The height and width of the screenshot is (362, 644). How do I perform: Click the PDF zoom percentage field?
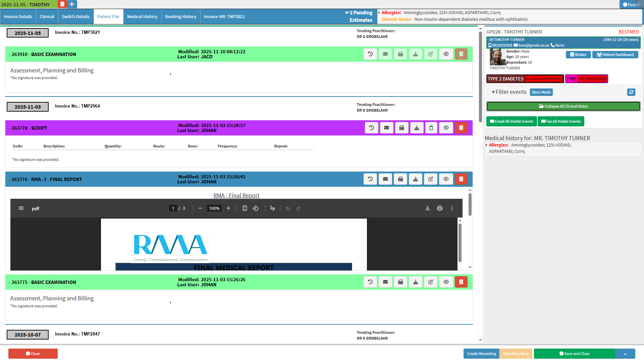click(x=214, y=208)
